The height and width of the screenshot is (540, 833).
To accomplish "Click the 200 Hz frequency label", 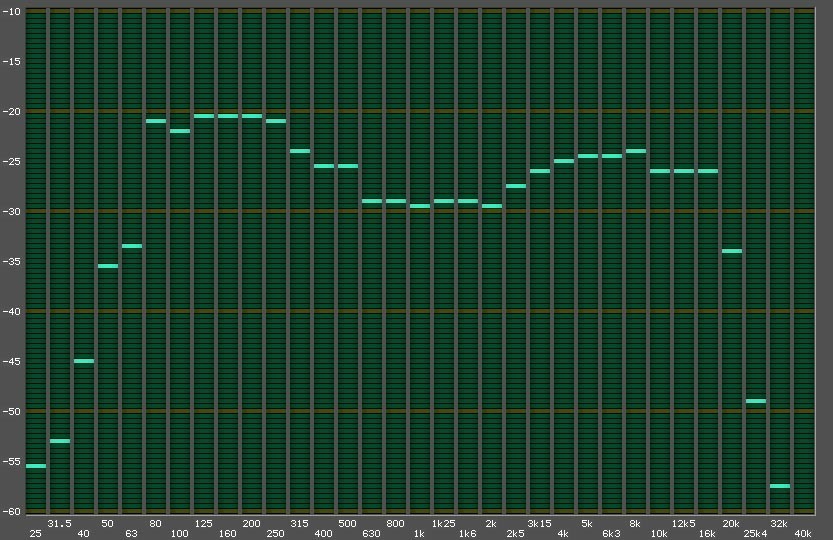I will pos(251,524).
